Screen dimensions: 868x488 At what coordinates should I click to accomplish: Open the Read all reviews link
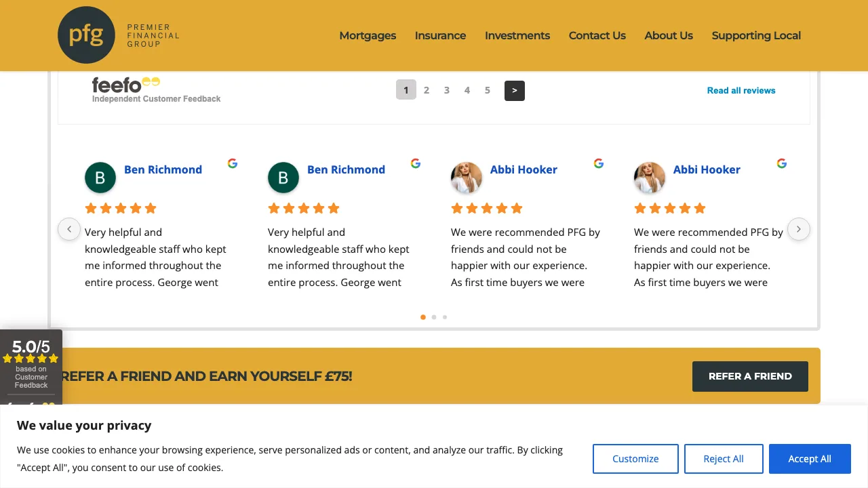741,90
